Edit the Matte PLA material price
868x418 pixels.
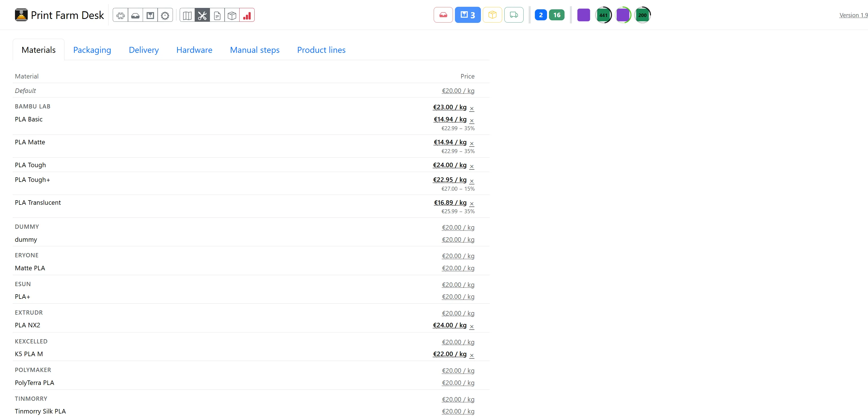(x=458, y=268)
